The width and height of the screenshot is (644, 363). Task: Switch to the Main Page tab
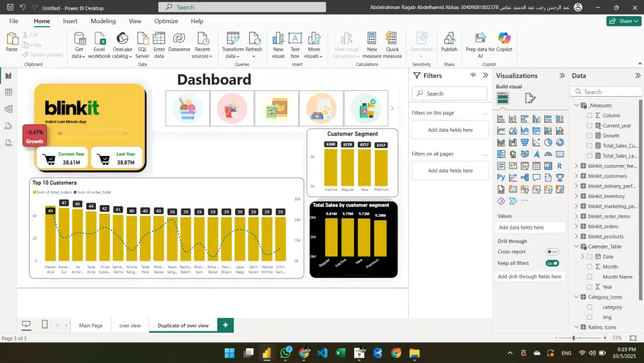91,325
